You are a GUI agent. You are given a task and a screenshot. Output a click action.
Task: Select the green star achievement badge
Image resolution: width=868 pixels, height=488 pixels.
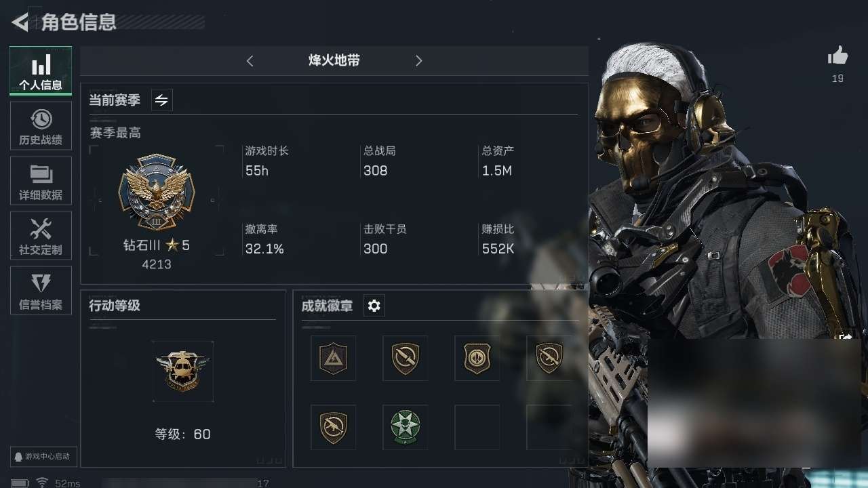click(405, 427)
